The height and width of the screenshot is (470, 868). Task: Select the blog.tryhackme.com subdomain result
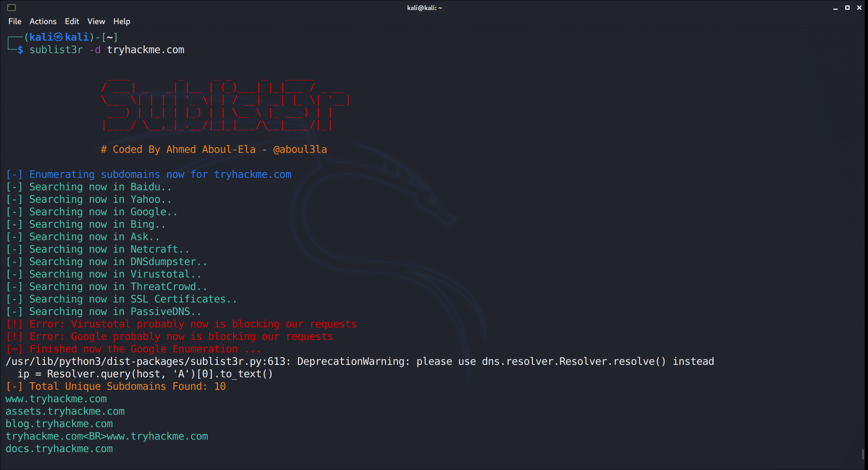59,423
